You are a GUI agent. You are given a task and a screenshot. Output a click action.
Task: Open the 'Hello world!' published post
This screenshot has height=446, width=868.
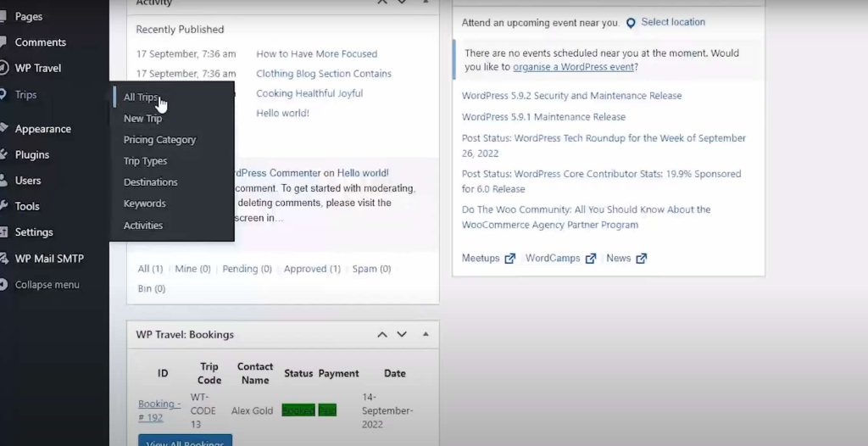tap(282, 113)
